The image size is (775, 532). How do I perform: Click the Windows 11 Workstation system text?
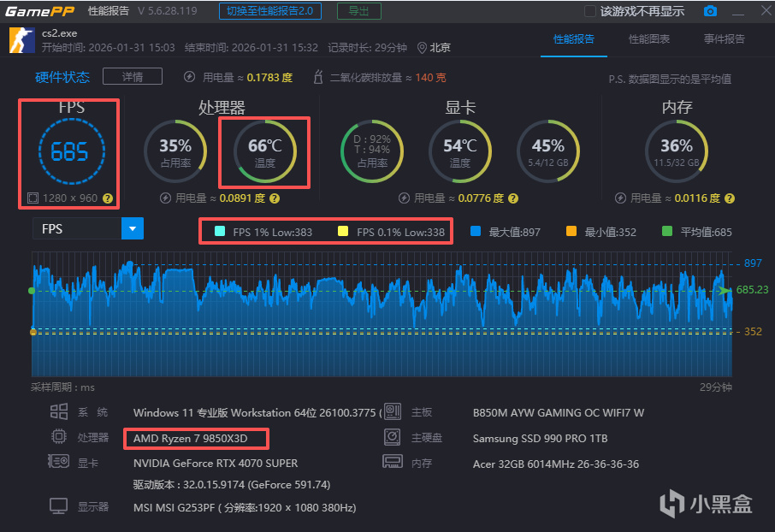(257, 413)
